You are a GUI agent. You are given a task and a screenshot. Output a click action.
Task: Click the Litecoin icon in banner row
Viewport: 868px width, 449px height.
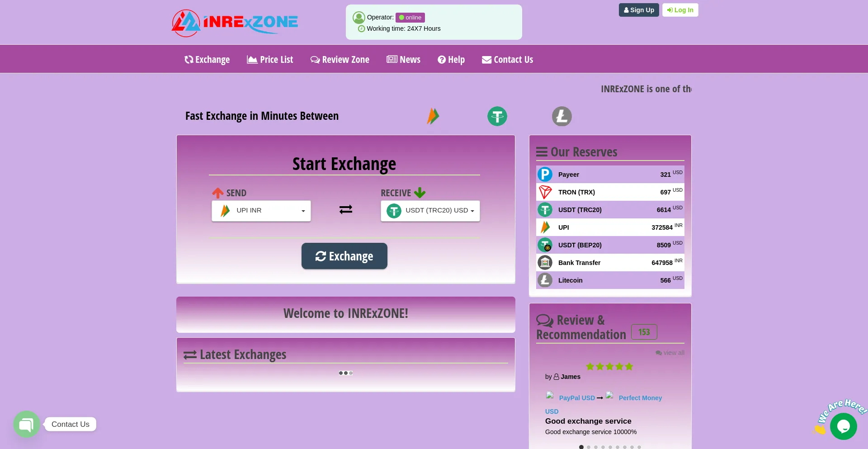[x=562, y=116]
